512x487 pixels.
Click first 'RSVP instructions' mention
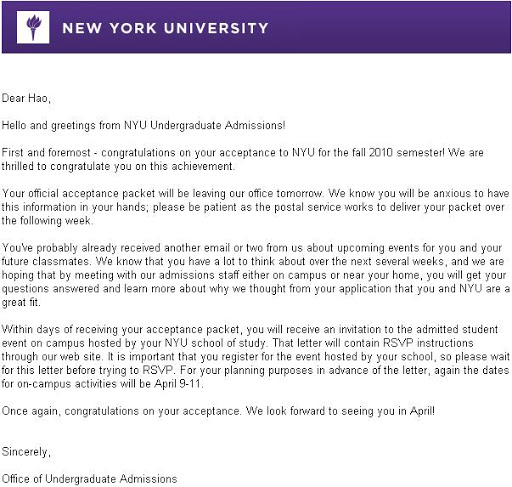coord(428,343)
